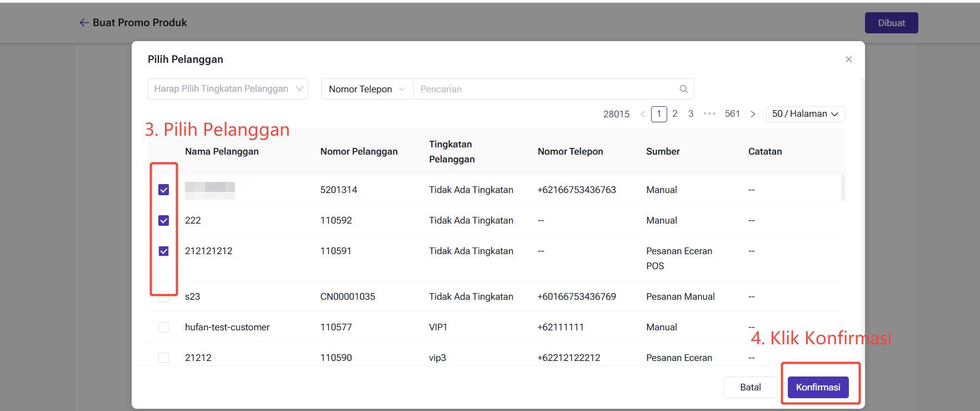The height and width of the screenshot is (411, 980).
Task: Go to previous page with left arrow
Action: [x=643, y=114]
